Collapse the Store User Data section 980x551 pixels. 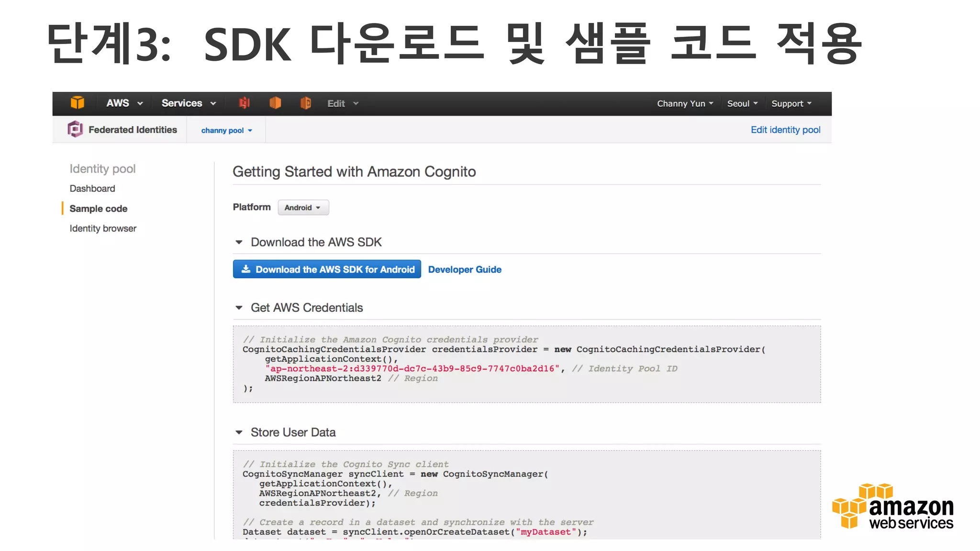(x=239, y=432)
